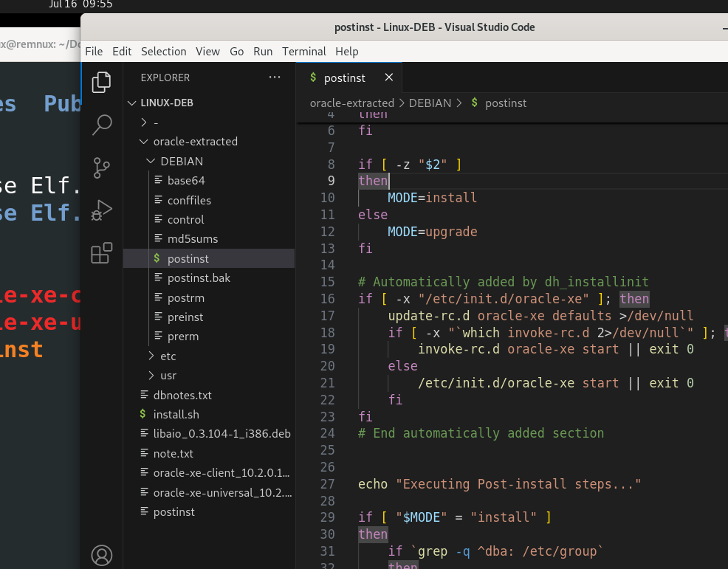
Task: Select postinst script under DEBIAN
Action: [x=209, y=258]
